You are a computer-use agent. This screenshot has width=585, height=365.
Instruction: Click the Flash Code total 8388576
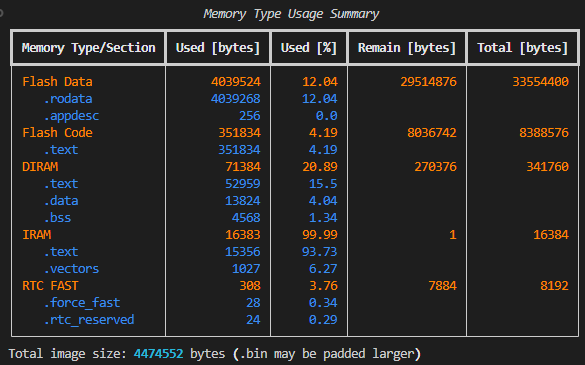[x=544, y=133]
